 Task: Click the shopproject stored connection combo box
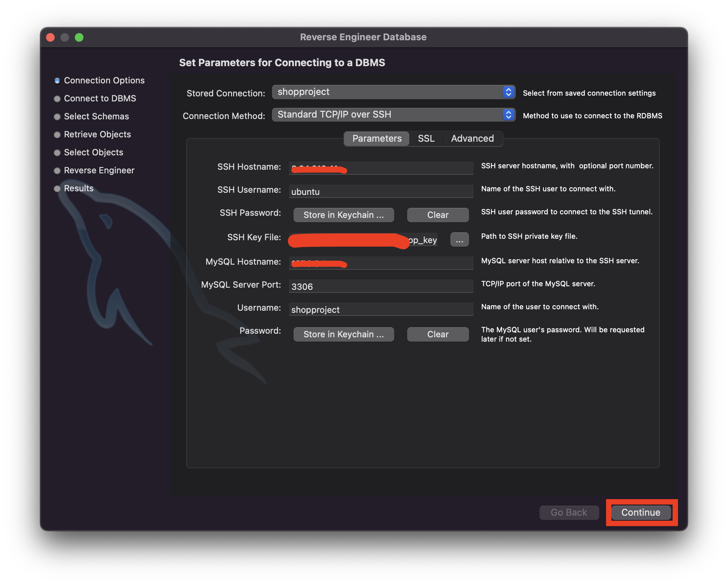pos(387,92)
